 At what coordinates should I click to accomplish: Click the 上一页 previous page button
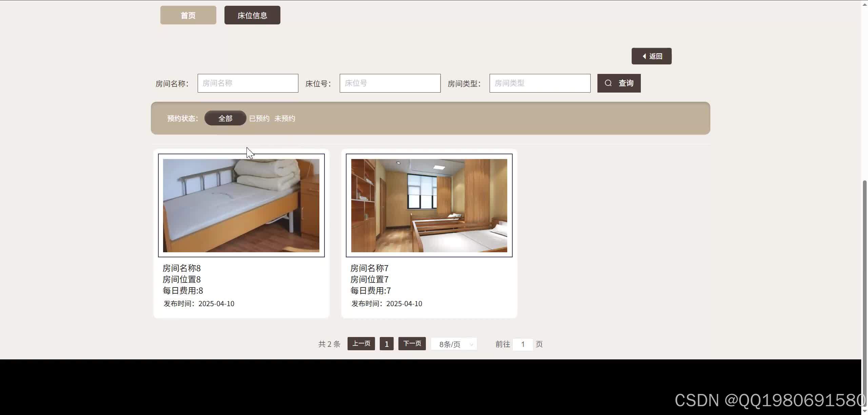(360, 343)
